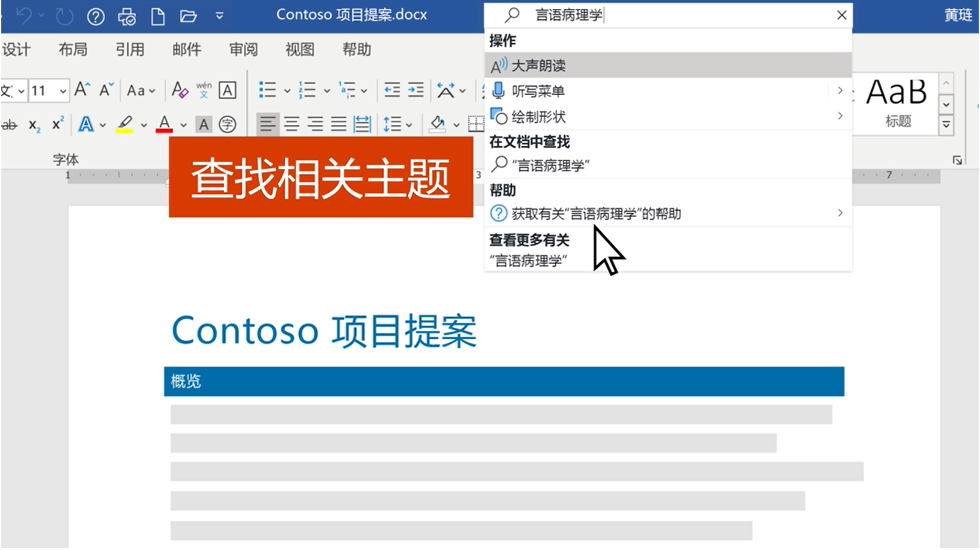This screenshot has width=980, height=550.
Task: Click the Borders icon
Action: [476, 124]
